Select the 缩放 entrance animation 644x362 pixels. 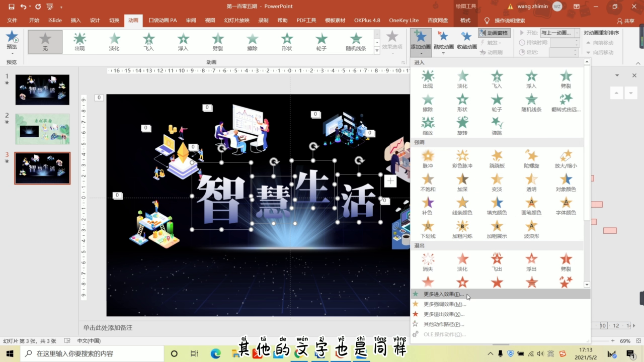point(428,126)
